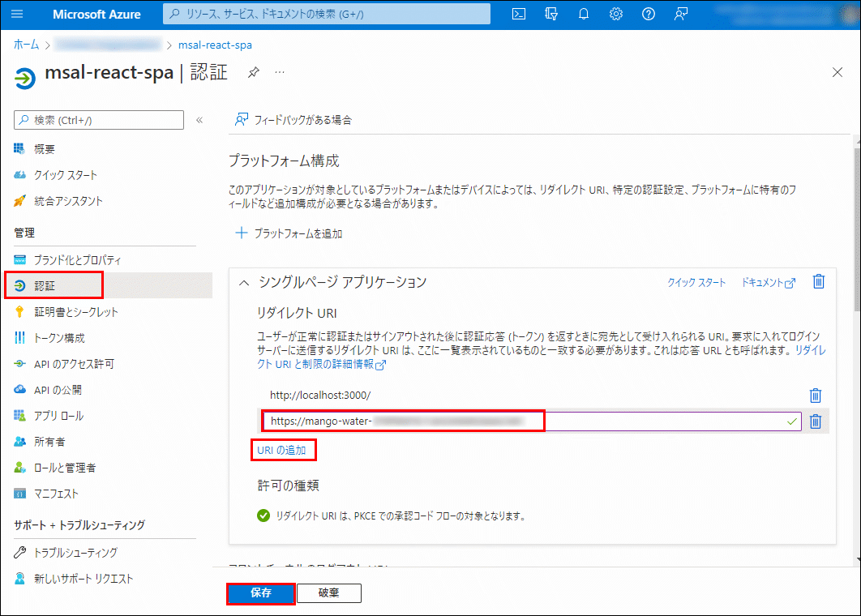Viewport: 861px width, 616px height.
Task: Open the ドキュメント external link
Action: (769, 282)
